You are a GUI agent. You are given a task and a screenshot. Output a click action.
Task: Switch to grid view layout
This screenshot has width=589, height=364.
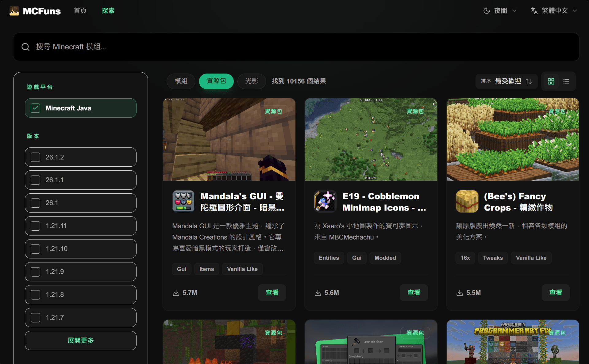click(551, 81)
